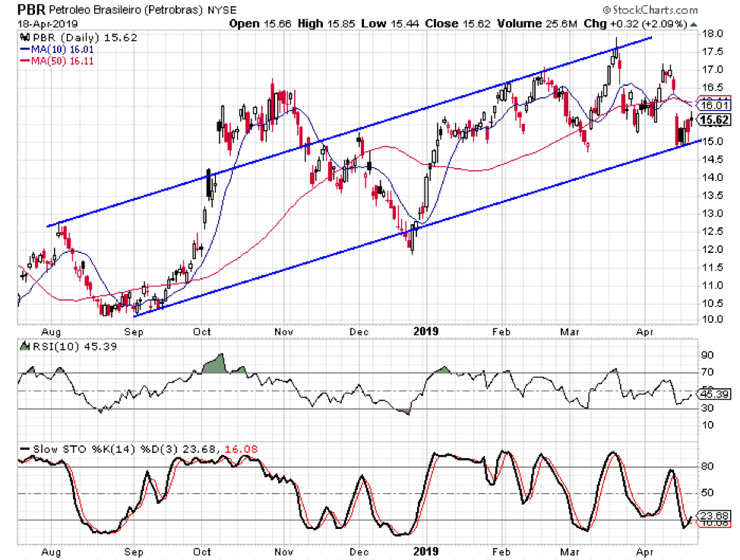740x560 pixels.
Task: Click the 45.39 RSI value tag
Action: point(714,394)
